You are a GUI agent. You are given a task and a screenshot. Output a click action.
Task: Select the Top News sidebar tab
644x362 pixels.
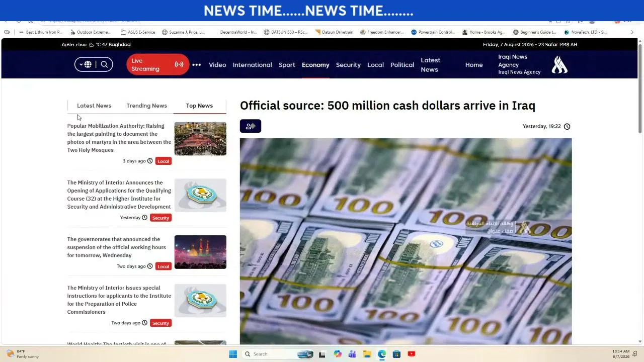pyautogui.click(x=199, y=106)
